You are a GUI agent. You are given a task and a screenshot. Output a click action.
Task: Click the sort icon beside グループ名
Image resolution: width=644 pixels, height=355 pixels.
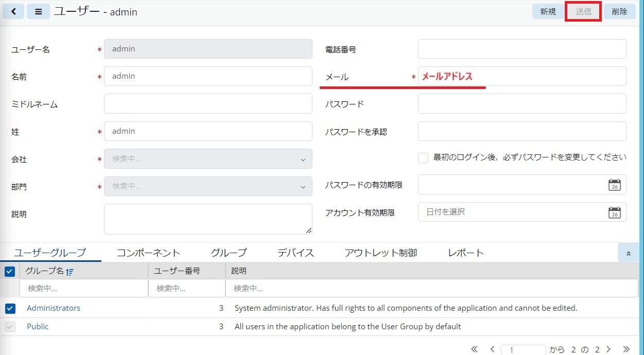pos(70,272)
